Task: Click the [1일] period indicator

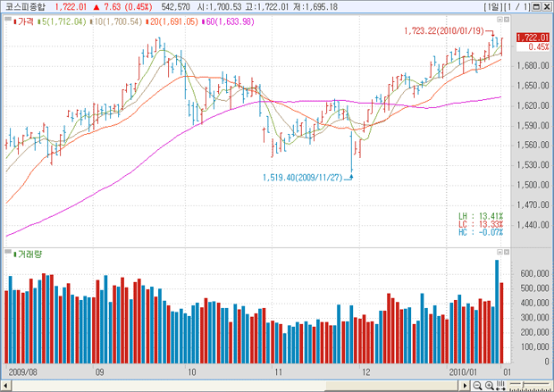Action: (493, 7)
